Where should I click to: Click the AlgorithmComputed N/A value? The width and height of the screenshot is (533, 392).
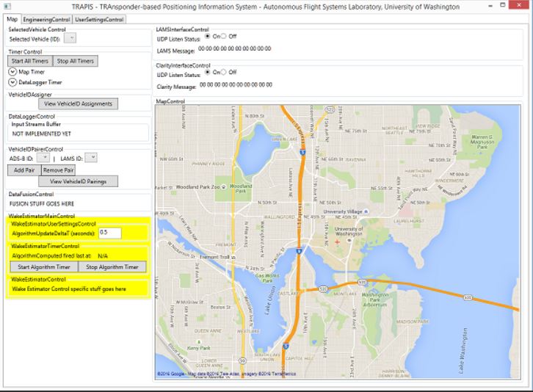point(103,255)
